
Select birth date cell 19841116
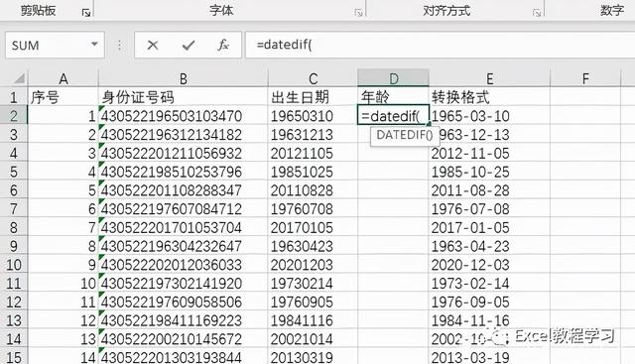click(313, 320)
